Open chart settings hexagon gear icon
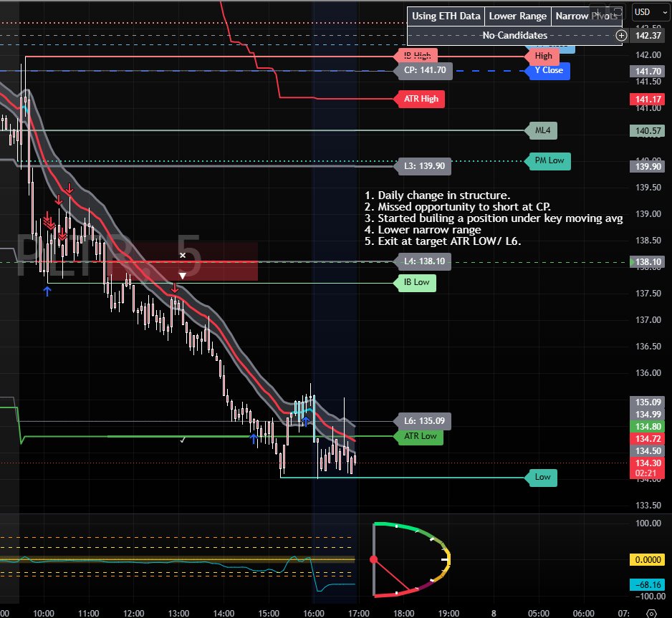 point(651,613)
